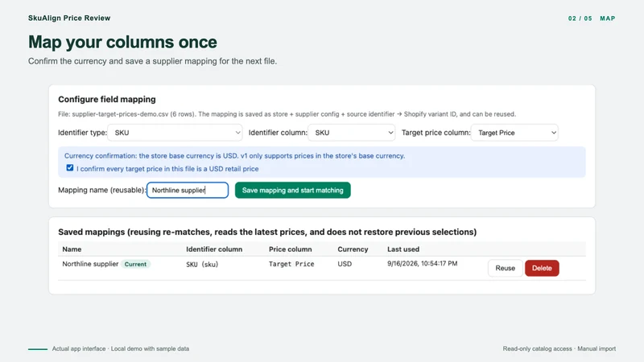The height and width of the screenshot is (362, 644).
Task: Click the Actual app interface footer note
Action: tap(120, 349)
